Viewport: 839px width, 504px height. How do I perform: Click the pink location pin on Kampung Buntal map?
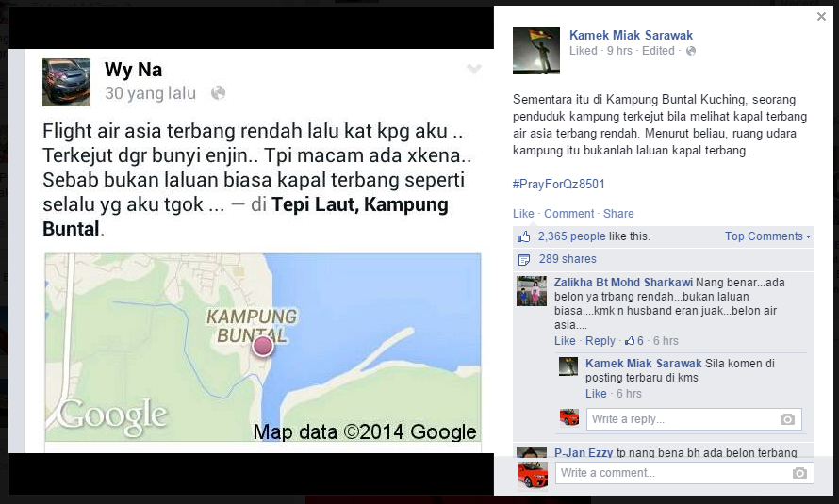[x=263, y=347]
